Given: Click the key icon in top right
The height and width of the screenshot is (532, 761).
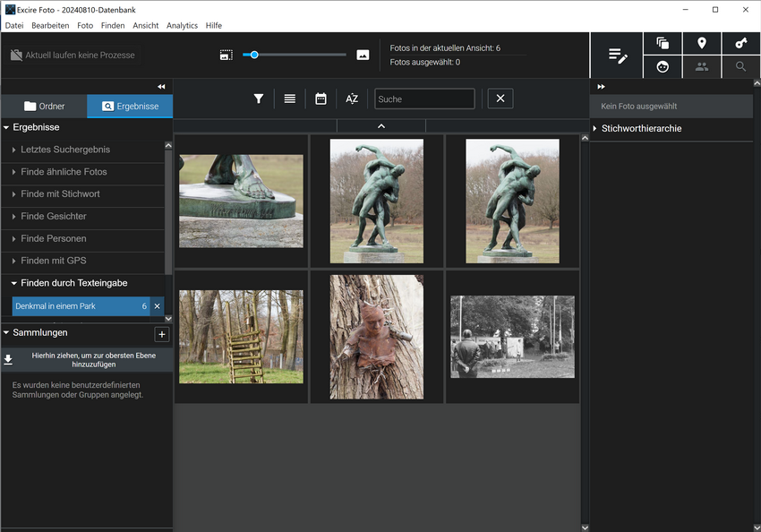Looking at the screenshot, I should tap(740, 43).
